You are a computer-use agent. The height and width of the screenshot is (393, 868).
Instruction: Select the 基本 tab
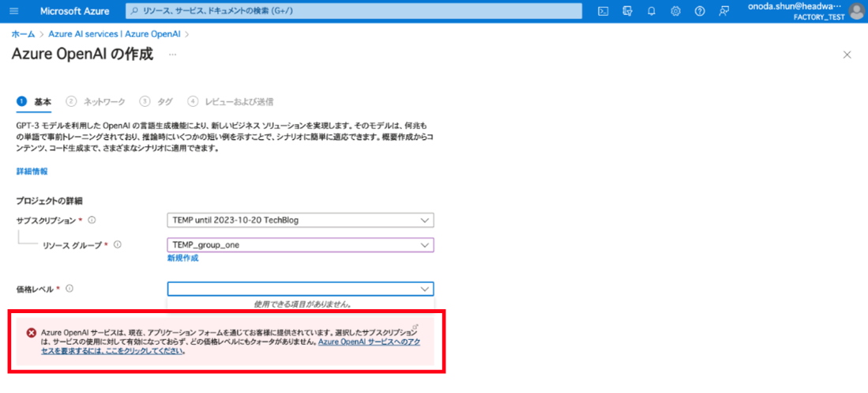tap(34, 101)
